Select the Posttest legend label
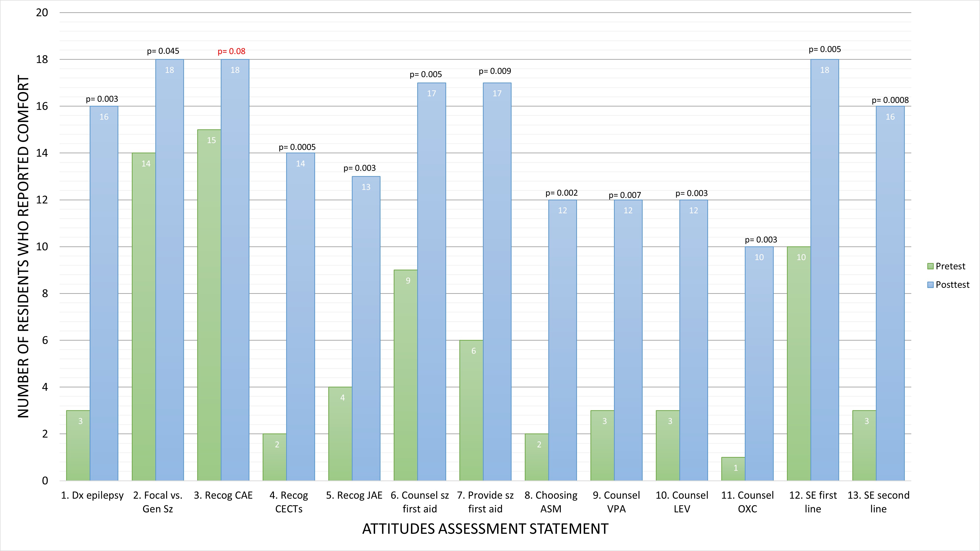This screenshot has height=551, width=980. click(953, 285)
